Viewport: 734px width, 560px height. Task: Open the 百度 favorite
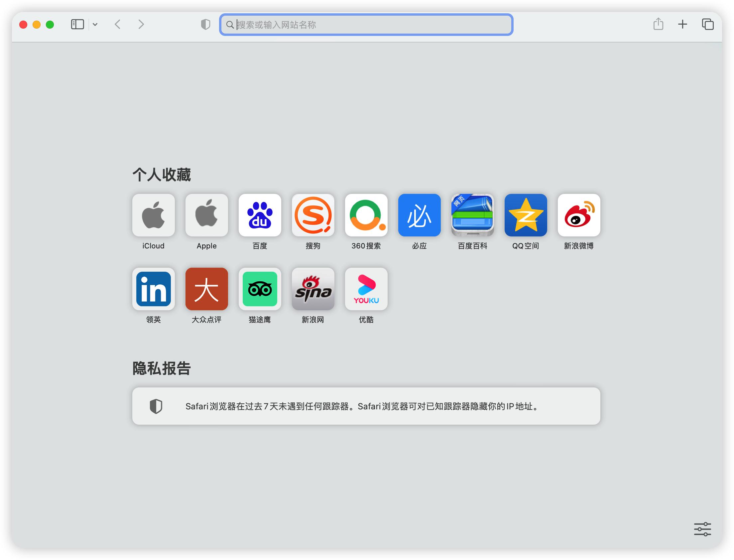click(x=260, y=215)
